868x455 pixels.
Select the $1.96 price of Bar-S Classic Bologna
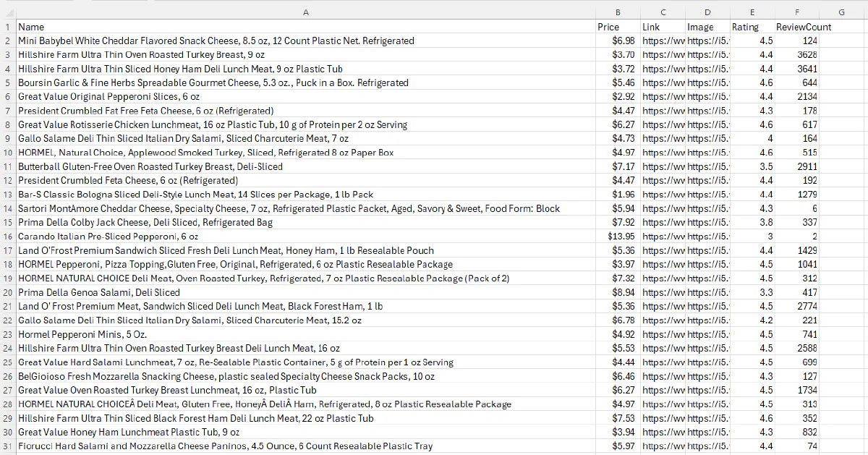pos(618,194)
